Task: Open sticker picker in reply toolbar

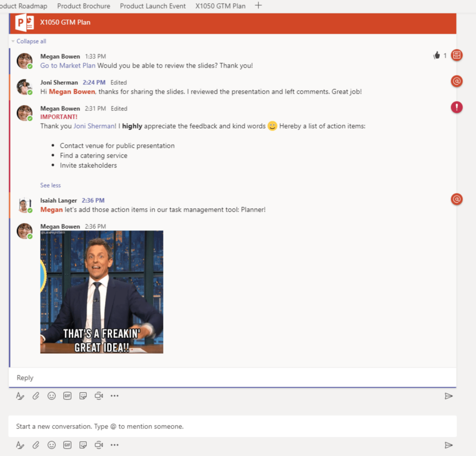Action: pos(83,396)
